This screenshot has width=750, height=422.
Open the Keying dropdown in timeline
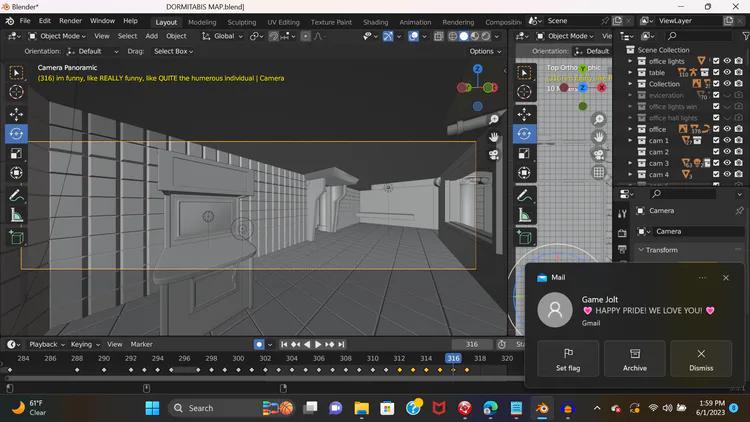coord(85,344)
